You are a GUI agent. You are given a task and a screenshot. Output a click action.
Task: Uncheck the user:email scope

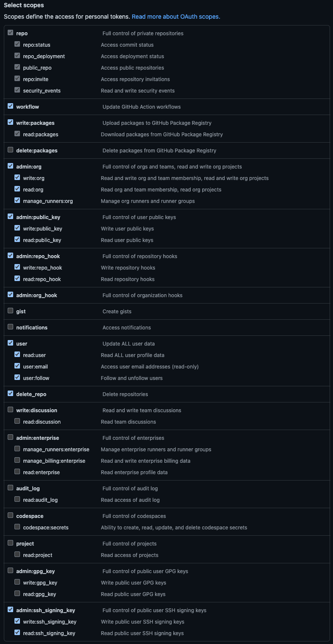(x=17, y=366)
